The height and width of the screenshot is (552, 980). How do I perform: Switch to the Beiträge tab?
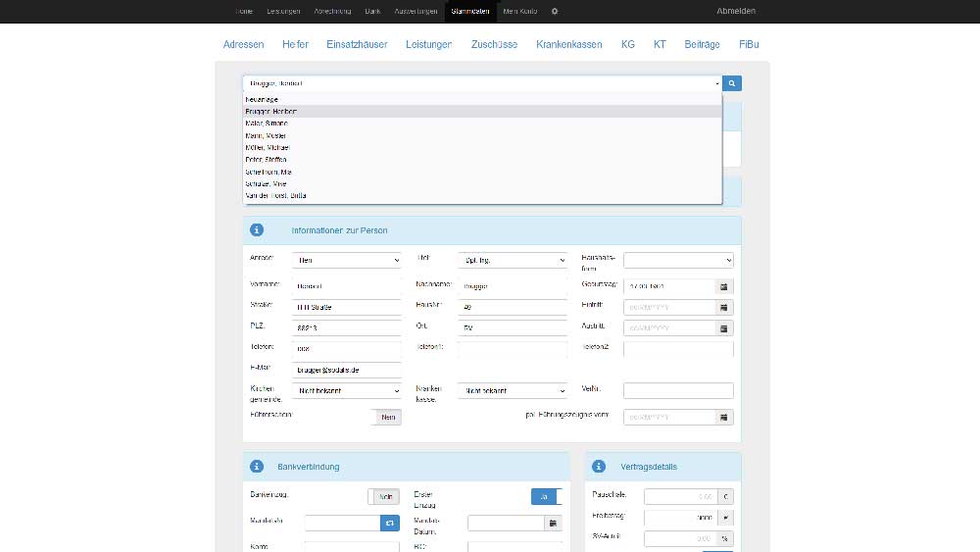pos(702,44)
